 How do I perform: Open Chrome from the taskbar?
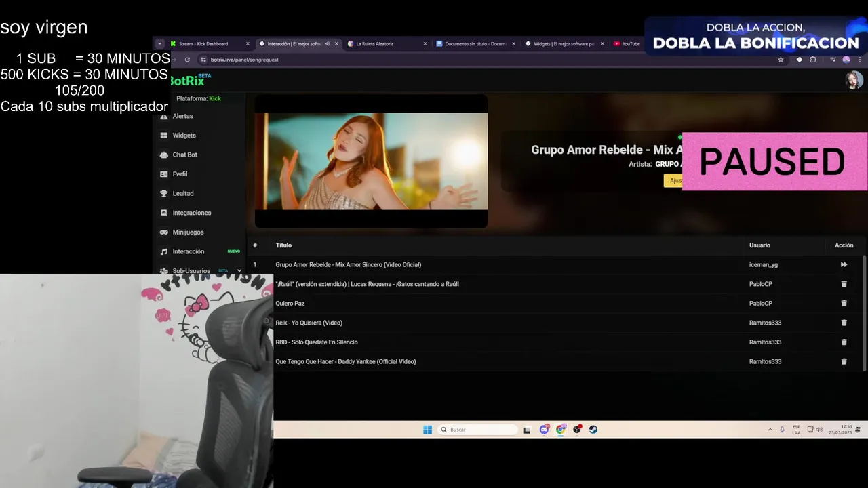pos(561,430)
